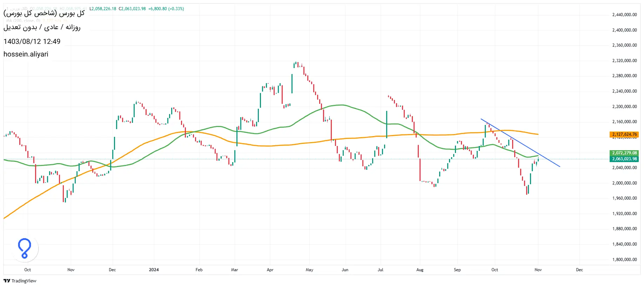Click the low value L2,058,226.18 in legend

click(103, 9)
